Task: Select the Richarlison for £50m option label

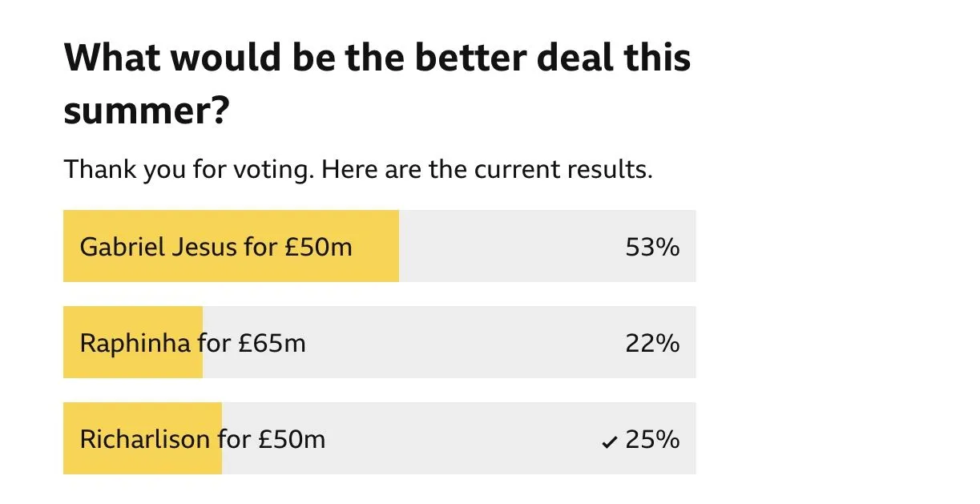Action: (x=202, y=440)
